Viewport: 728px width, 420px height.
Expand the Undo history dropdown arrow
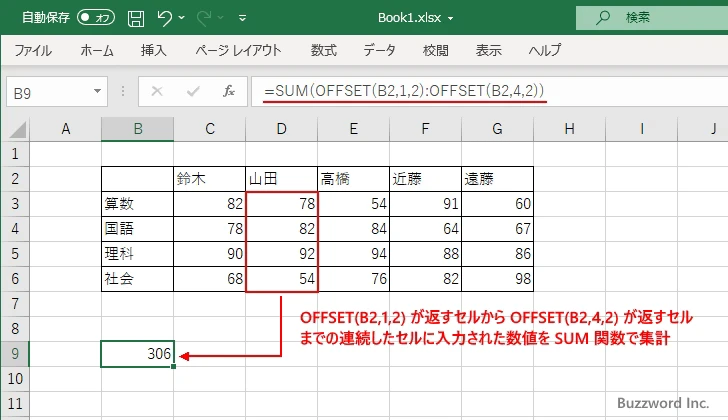tap(182, 18)
